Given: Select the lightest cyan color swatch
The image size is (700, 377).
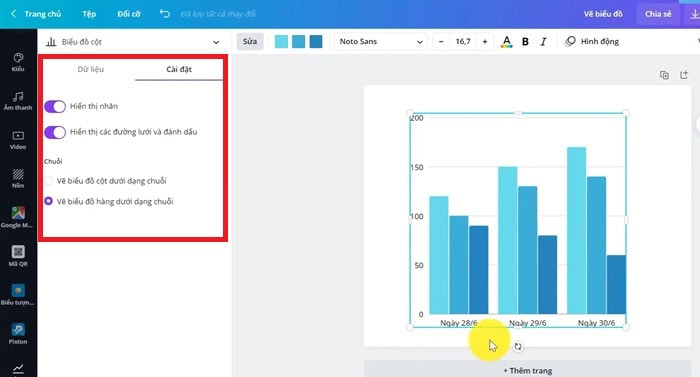Looking at the screenshot, I should coord(281,42).
